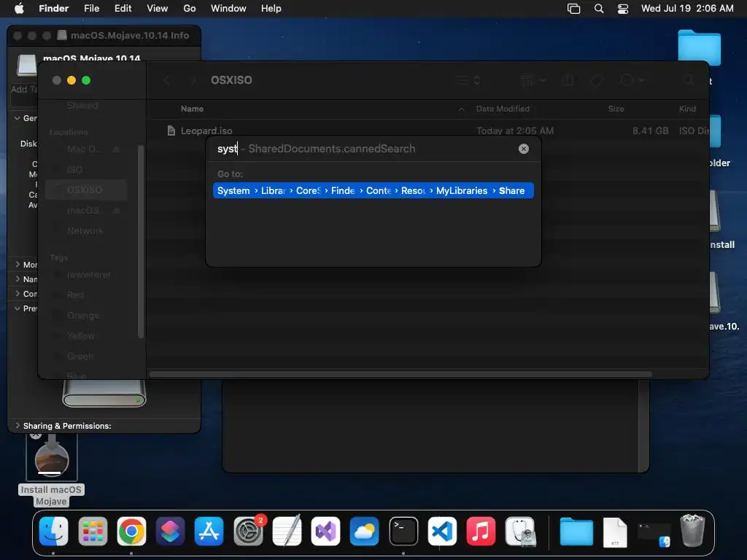Image resolution: width=747 pixels, height=560 pixels.
Task: Open the minimized window thumbnail in Dock
Action: point(654,533)
